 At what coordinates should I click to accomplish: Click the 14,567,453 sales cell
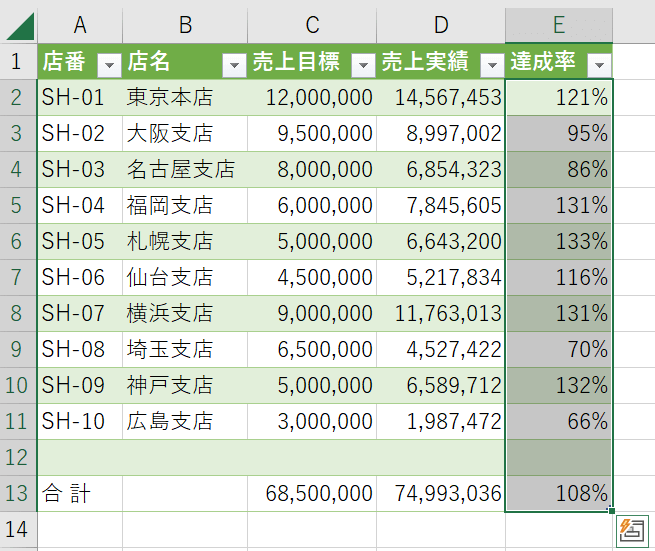click(x=441, y=97)
